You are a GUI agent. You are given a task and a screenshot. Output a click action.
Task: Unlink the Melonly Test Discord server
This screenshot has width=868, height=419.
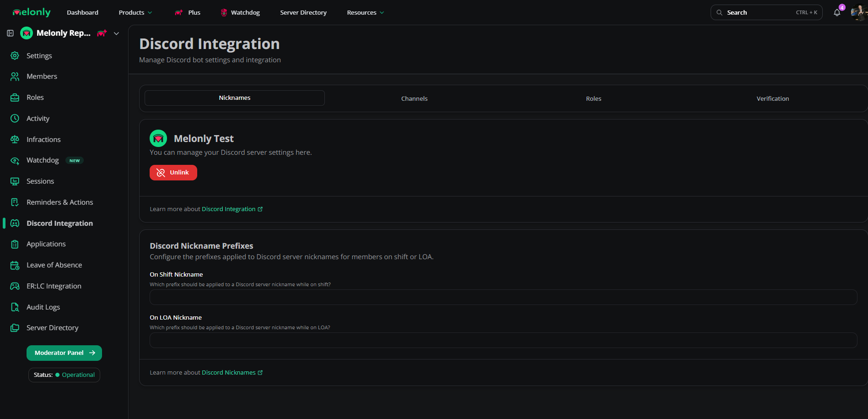point(173,173)
